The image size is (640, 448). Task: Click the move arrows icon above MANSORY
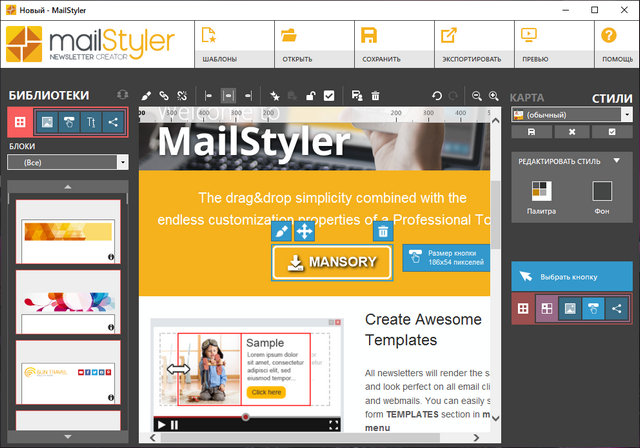(x=304, y=232)
